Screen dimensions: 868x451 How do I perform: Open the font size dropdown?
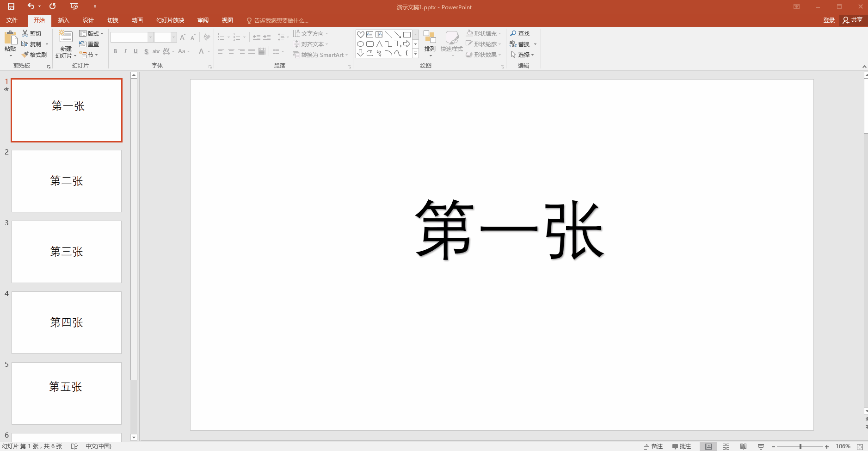(174, 37)
